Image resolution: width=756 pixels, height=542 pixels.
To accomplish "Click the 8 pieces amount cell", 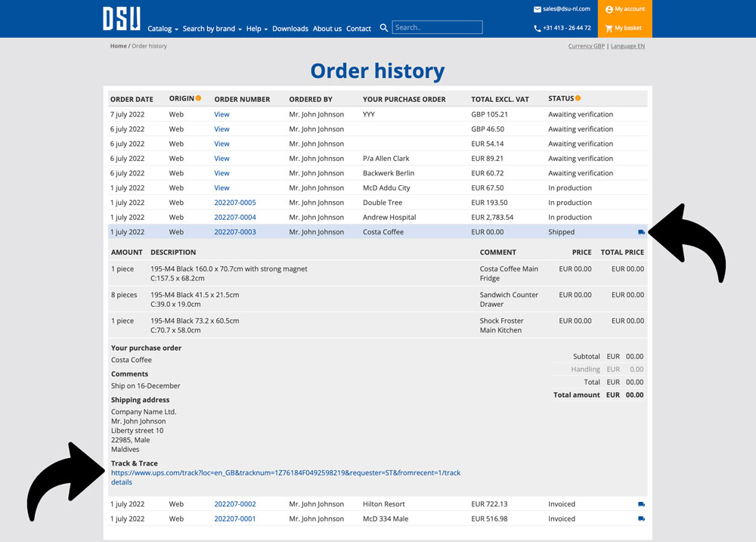I will coord(124,295).
